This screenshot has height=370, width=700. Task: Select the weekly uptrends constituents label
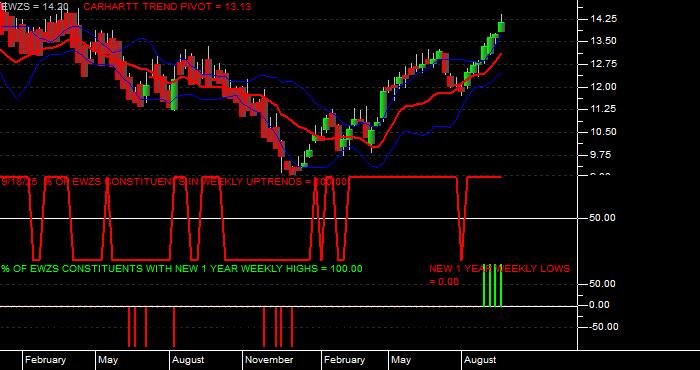pos(174,182)
